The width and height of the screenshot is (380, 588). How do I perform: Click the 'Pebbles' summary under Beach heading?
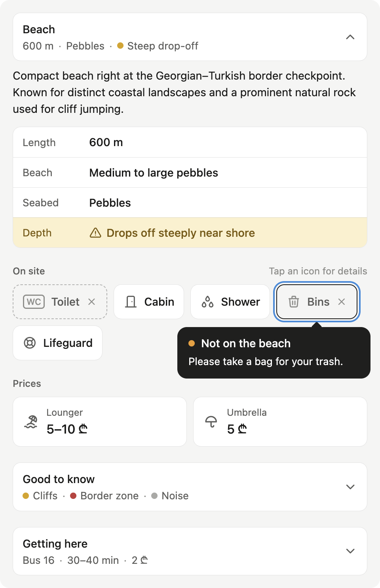[x=85, y=46]
